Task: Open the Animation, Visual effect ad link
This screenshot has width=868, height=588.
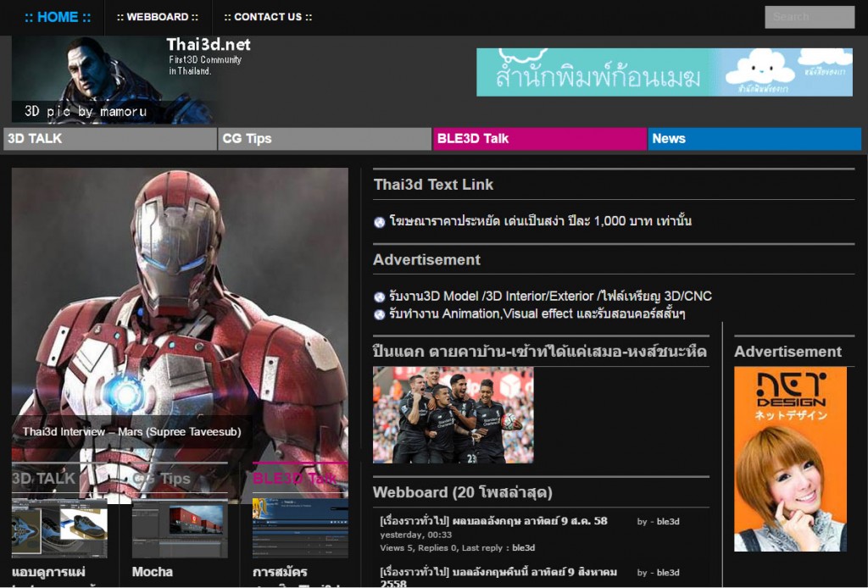Action: tap(537, 314)
